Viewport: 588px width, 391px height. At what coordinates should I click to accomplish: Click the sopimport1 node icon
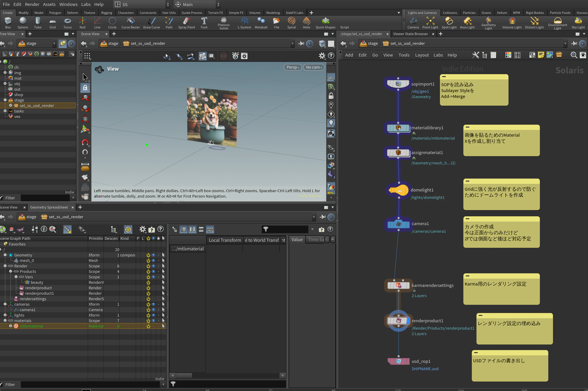tap(398, 84)
